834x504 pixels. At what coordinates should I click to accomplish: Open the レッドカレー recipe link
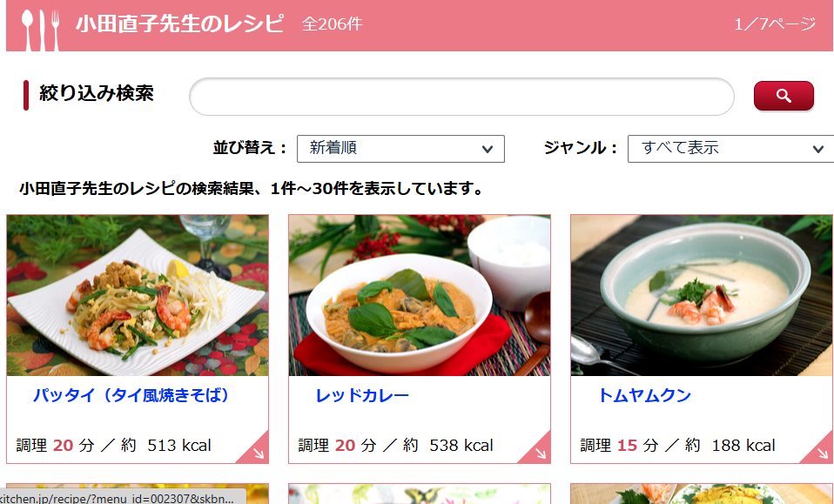(361, 395)
